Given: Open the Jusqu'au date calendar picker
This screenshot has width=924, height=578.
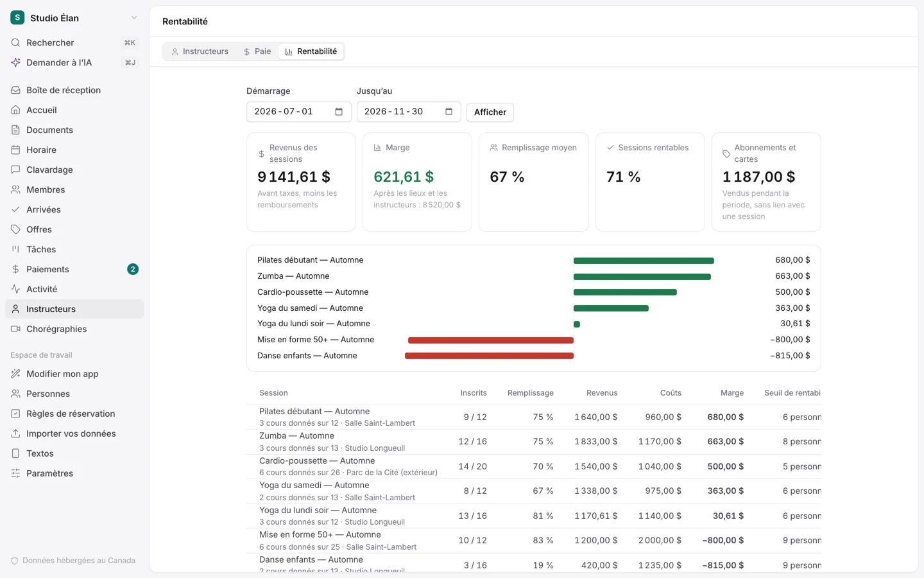Looking at the screenshot, I should click(449, 112).
